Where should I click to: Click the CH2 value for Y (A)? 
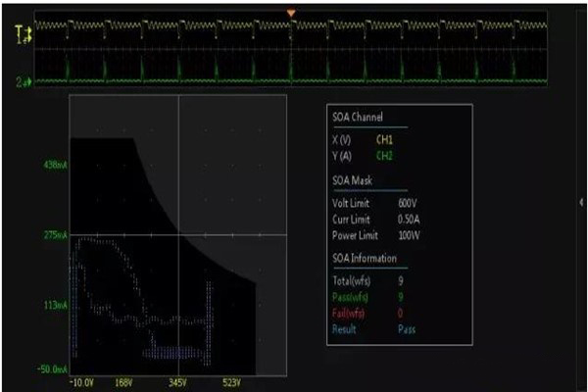(x=384, y=153)
